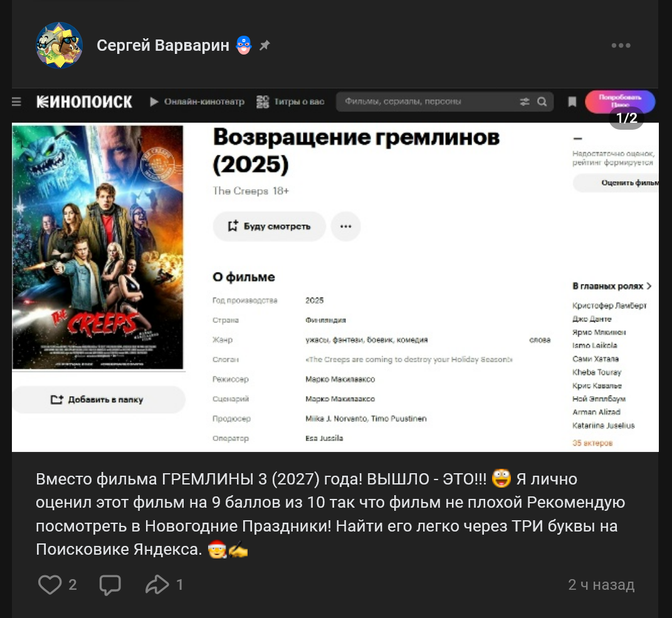Open Сергей Варварин profile avatar

(x=59, y=45)
